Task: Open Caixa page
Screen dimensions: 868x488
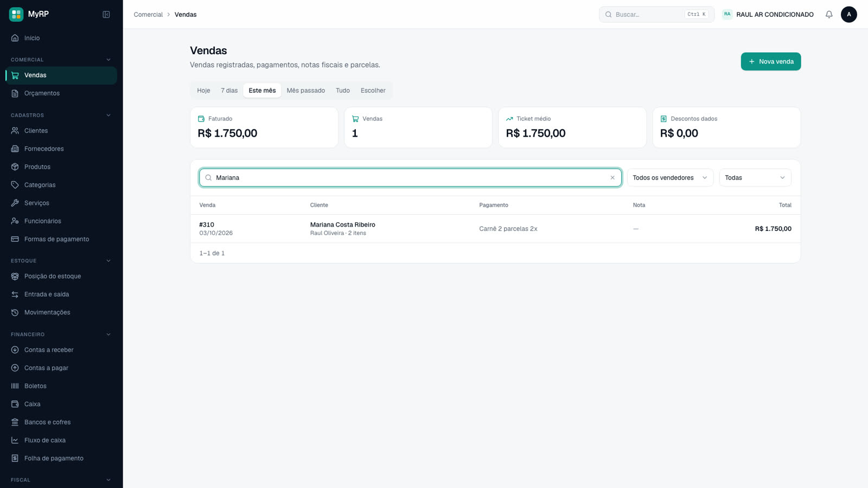Action: pyautogui.click(x=61, y=404)
